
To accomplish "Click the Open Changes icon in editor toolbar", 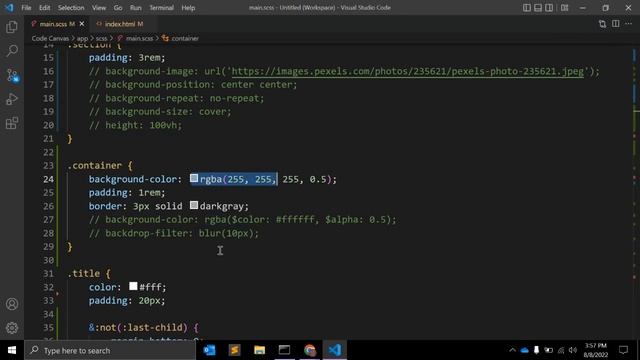I will tap(602, 24).
